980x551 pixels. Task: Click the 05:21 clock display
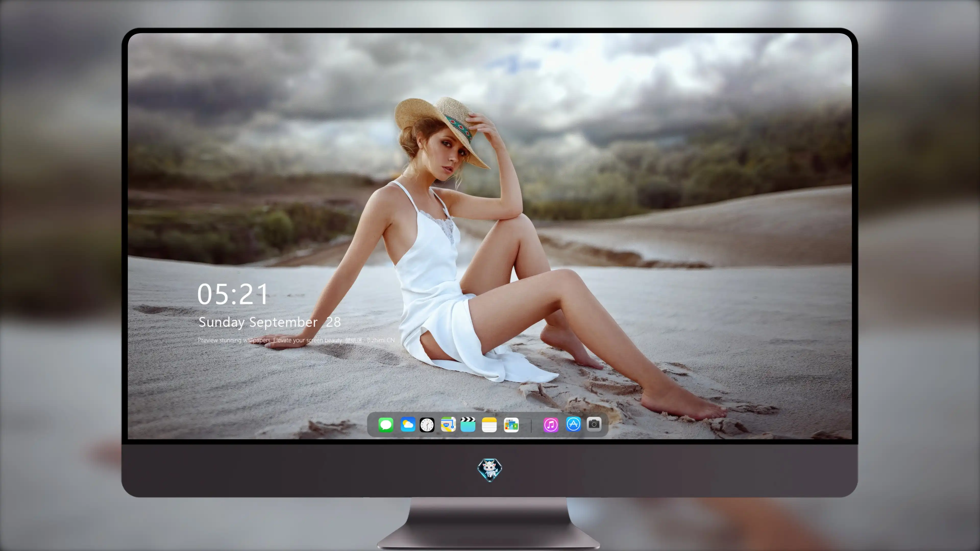(x=232, y=294)
